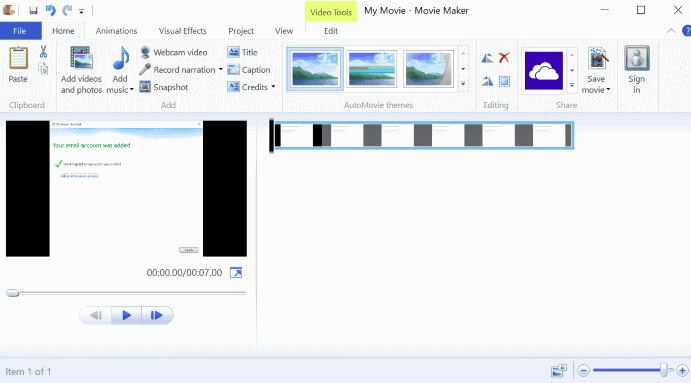Click the preview seek bar handle
691x383 pixels.
point(13,293)
